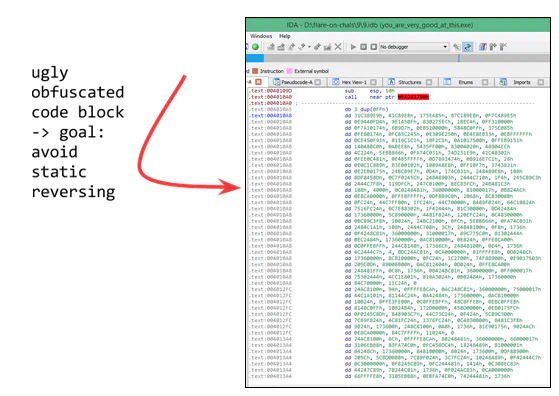The image size is (559, 396).
Task: Click the blue-highlighted address '.text:004010A8'
Action: point(271,115)
